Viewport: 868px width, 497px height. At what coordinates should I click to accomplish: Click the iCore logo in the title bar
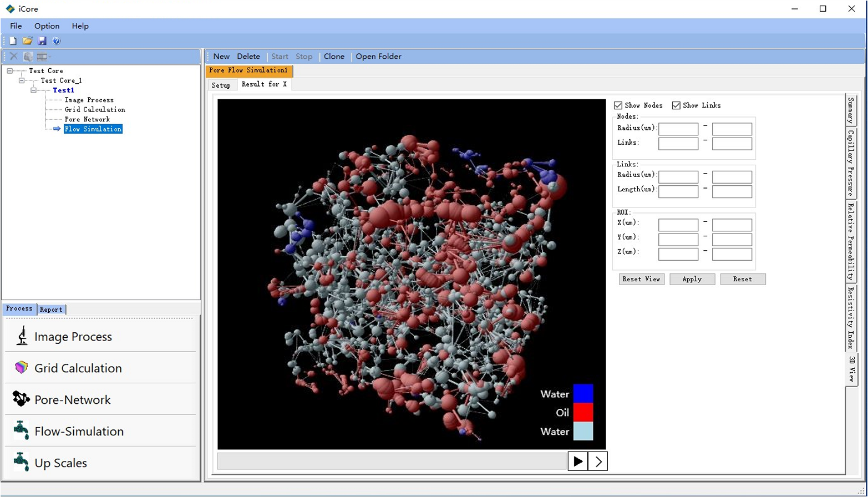pos(10,9)
